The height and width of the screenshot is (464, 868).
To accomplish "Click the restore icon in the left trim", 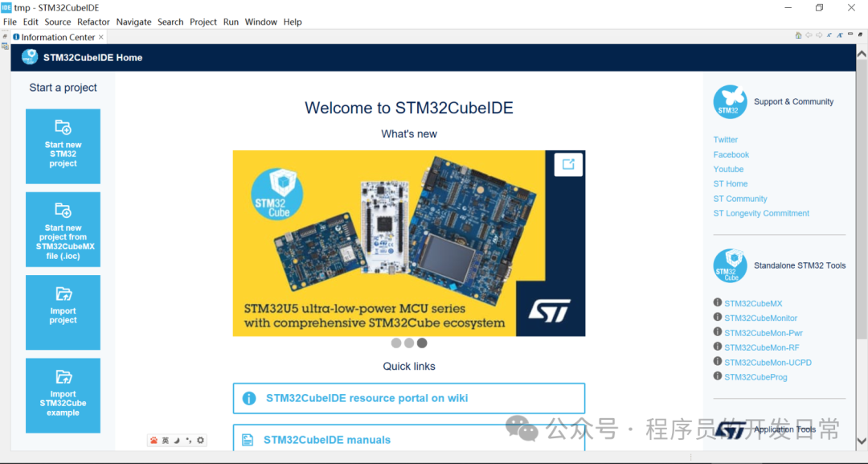I will [5, 36].
